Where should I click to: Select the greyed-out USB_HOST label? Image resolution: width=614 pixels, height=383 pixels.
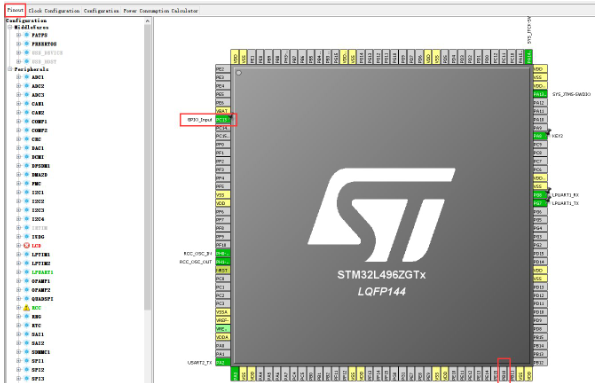(x=44, y=61)
